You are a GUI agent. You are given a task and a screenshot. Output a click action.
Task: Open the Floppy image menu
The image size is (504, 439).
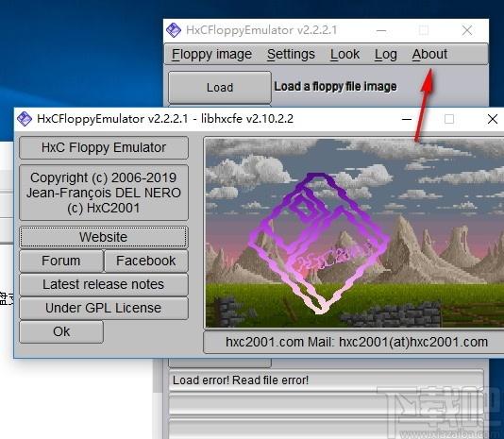[x=211, y=55]
